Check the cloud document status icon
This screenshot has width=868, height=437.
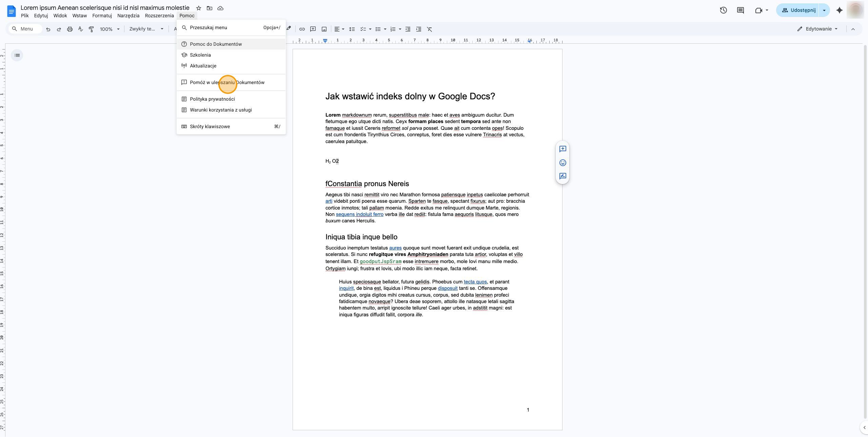[220, 8]
